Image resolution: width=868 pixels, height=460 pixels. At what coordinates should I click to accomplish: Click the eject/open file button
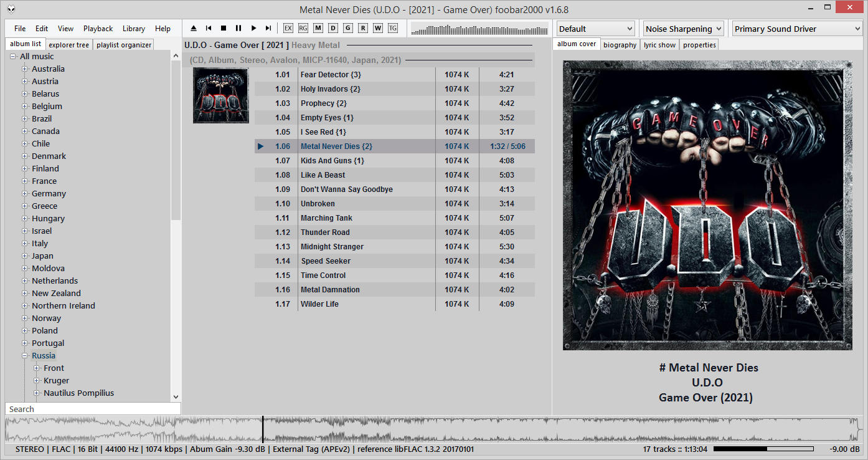(194, 28)
